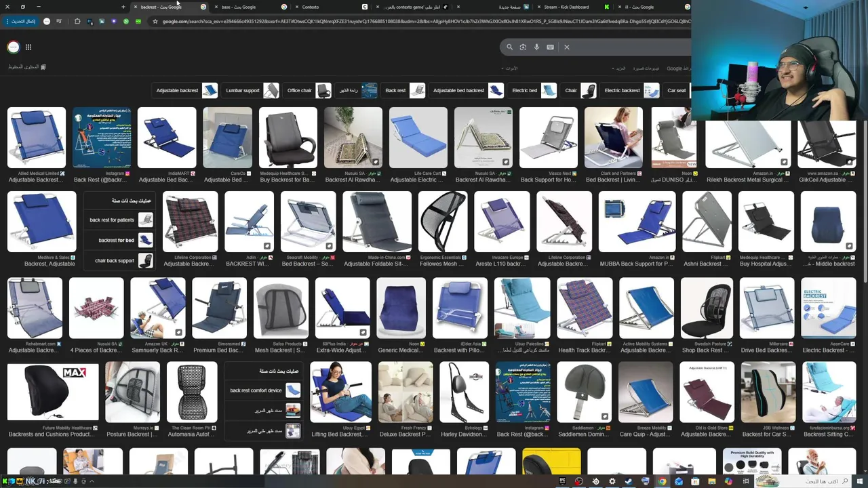Select the Car seat filter chip
Screen dimensions: 868x488
pos(677,90)
